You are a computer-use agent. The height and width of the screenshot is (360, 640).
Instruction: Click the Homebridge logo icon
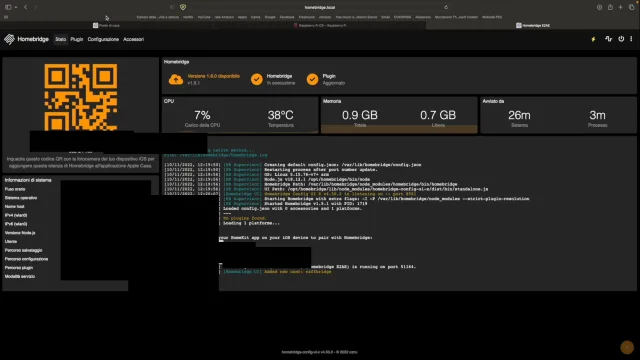point(9,39)
